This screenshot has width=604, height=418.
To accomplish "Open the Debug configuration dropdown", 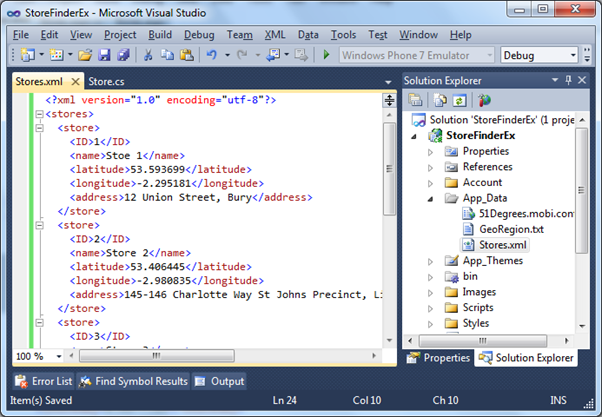I will 573,55.
